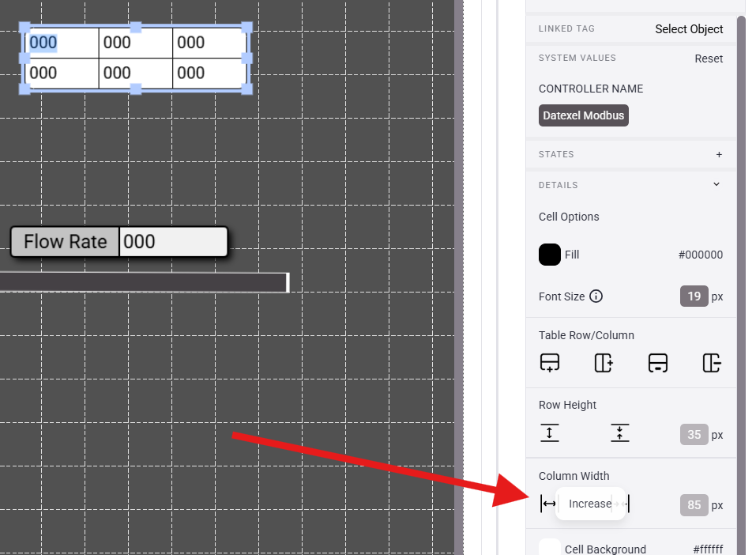Select the Flow Rate label on canvas

click(x=65, y=242)
